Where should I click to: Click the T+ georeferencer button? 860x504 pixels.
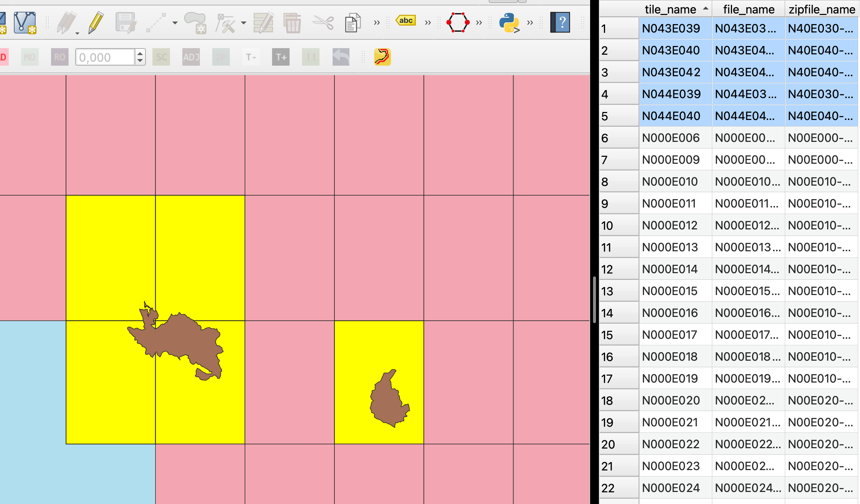click(x=280, y=57)
